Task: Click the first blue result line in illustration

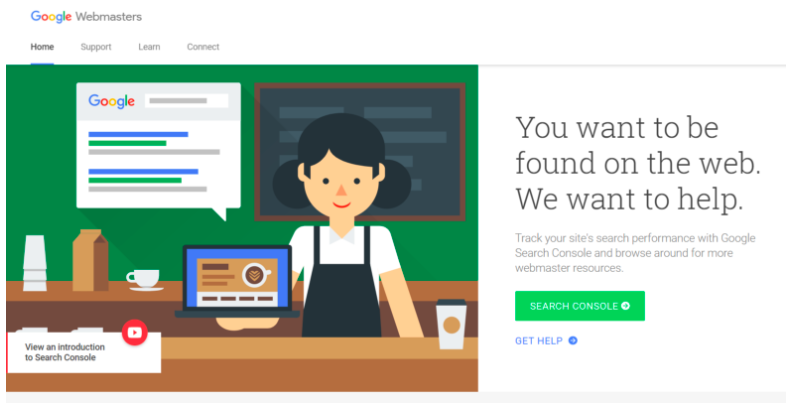Action: click(x=138, y=135)
